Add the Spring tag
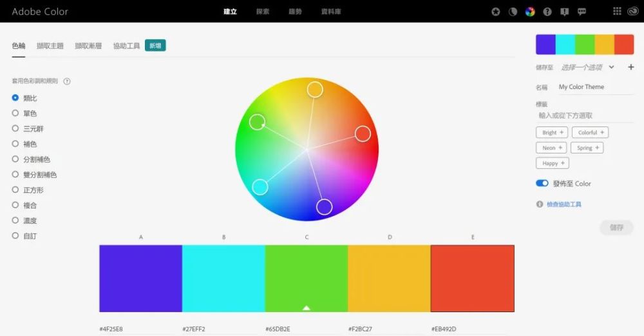644x336 pixels. [587, 148]
